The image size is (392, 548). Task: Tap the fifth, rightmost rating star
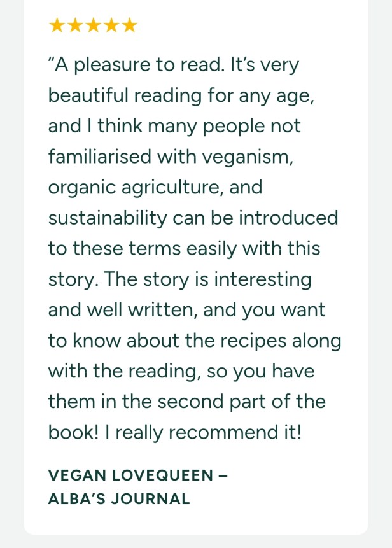pyautogui.click(x=129, y=25)
